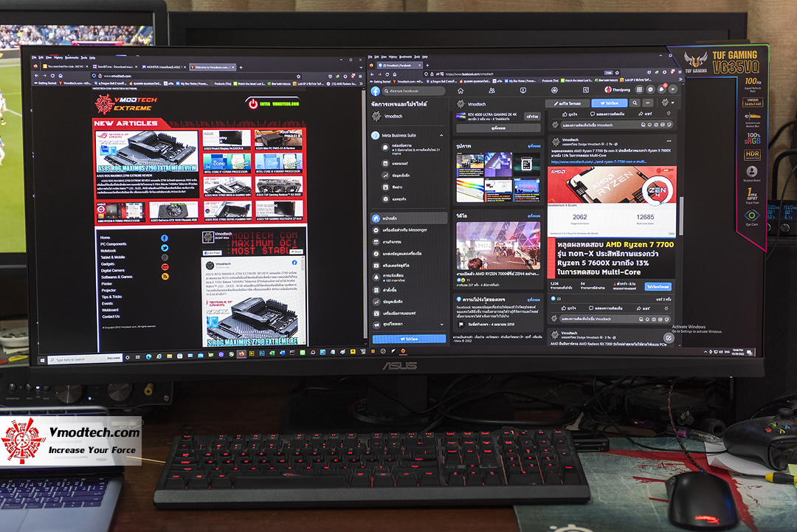
Task: Open the Therdpong profile in Facebook header
Action: [617, 90]
